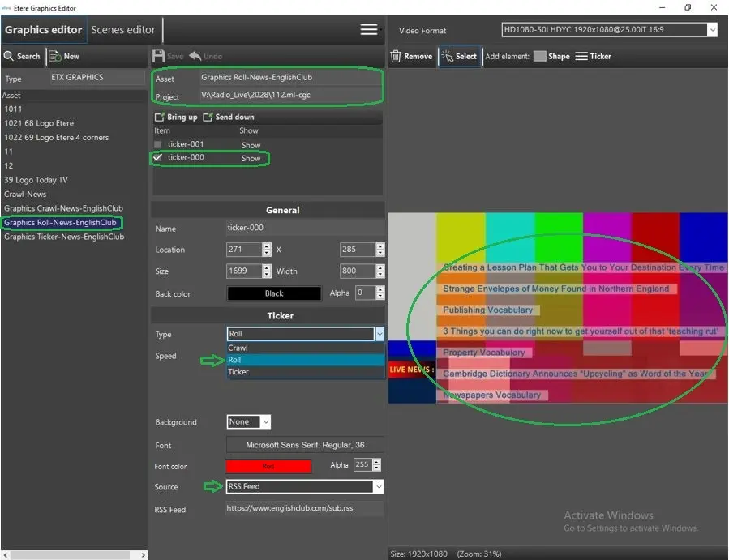Open the hamburger menu

[x=369, y=29]
